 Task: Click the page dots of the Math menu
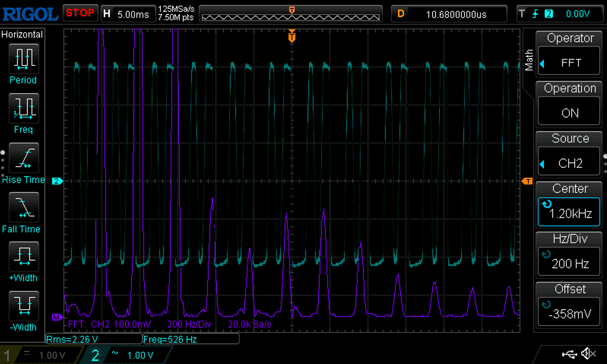(605, 163)
